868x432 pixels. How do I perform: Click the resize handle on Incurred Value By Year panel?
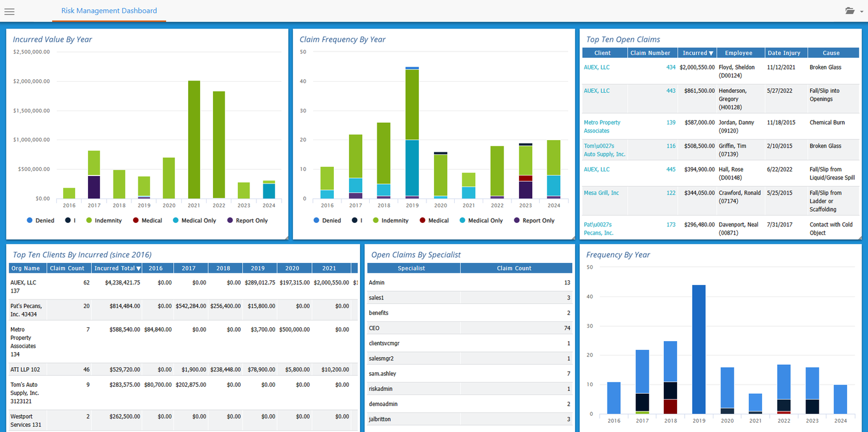(x=286, y=237)
